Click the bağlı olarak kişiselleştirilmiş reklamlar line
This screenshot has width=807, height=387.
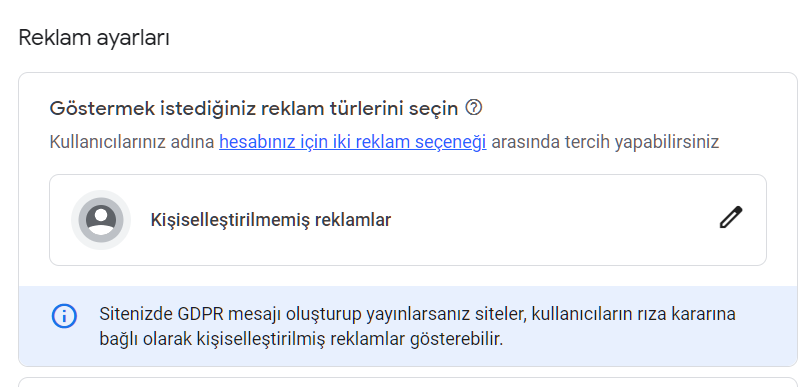[x=301, y=339]
